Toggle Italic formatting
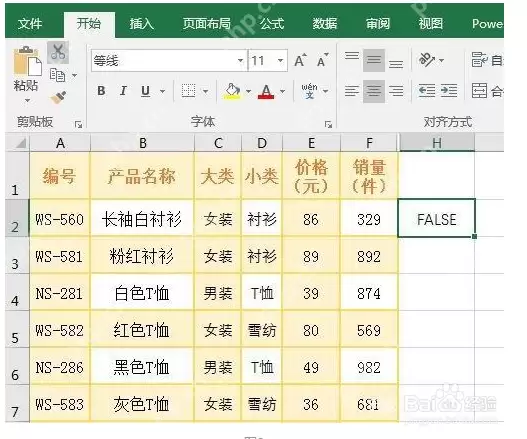Image resolution: width=527 pixels, height=439 pixels. click(123, 91)
